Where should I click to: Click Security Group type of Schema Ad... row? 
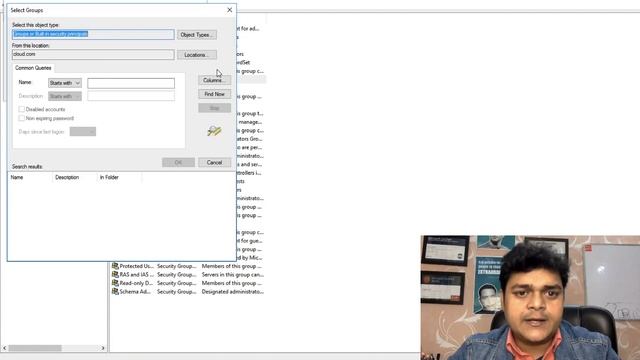click(x=176, y=292)
